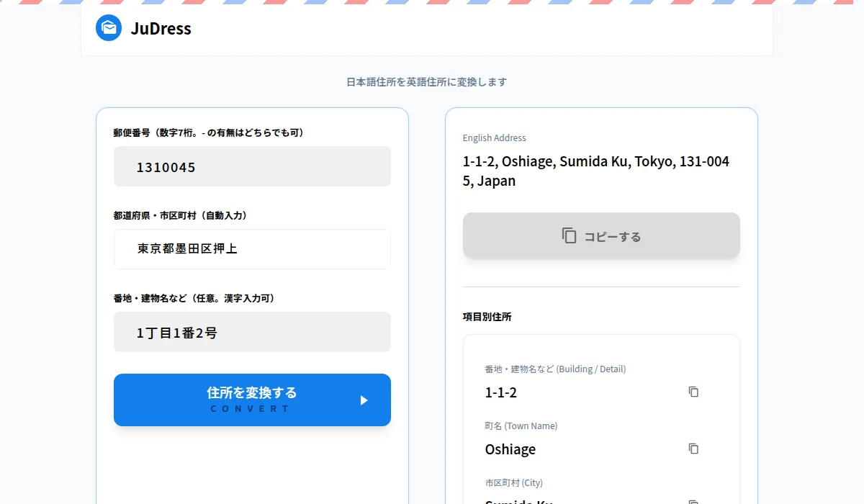
Task: Click the JuDress envelope logo icon
Action: [x=109, y=28]
